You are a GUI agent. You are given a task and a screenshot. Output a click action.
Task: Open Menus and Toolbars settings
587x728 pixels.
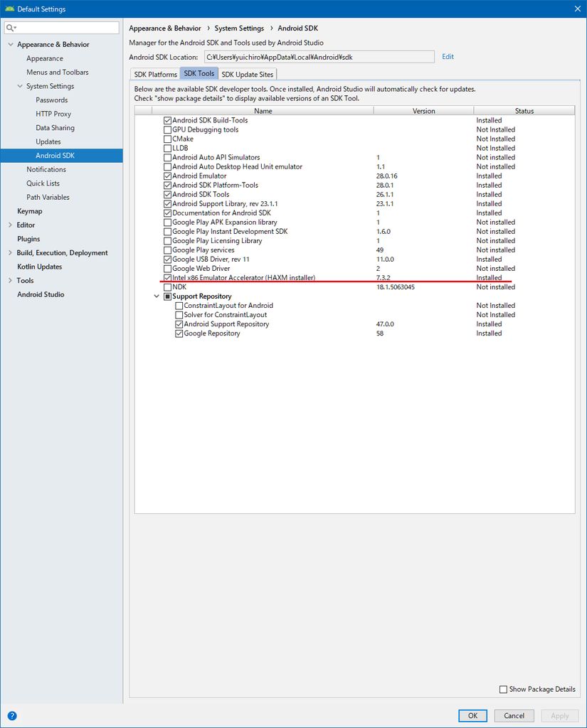(57, 73)
